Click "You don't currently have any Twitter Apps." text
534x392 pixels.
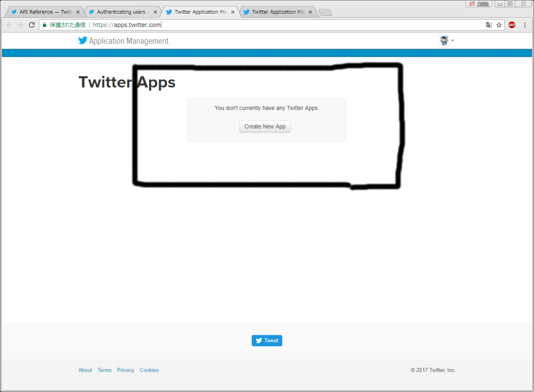click(267, 108)
